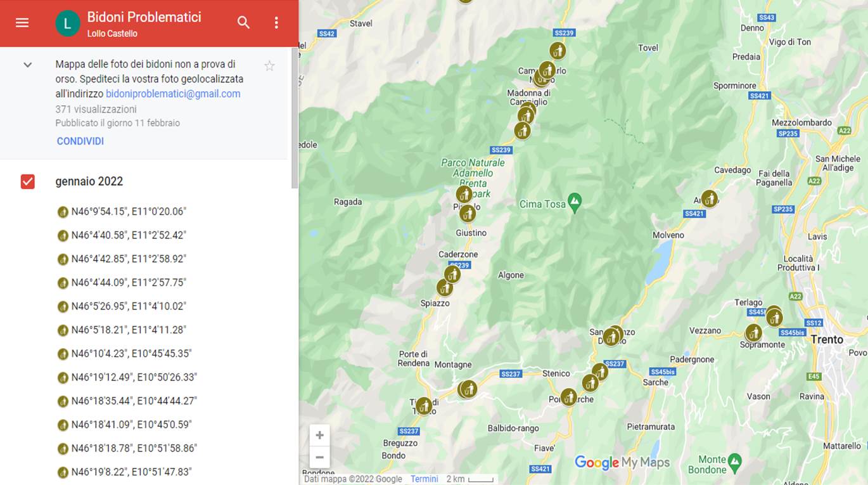
Task: Click the bin marker at Ponte Arche
Action: coord(569,397)
